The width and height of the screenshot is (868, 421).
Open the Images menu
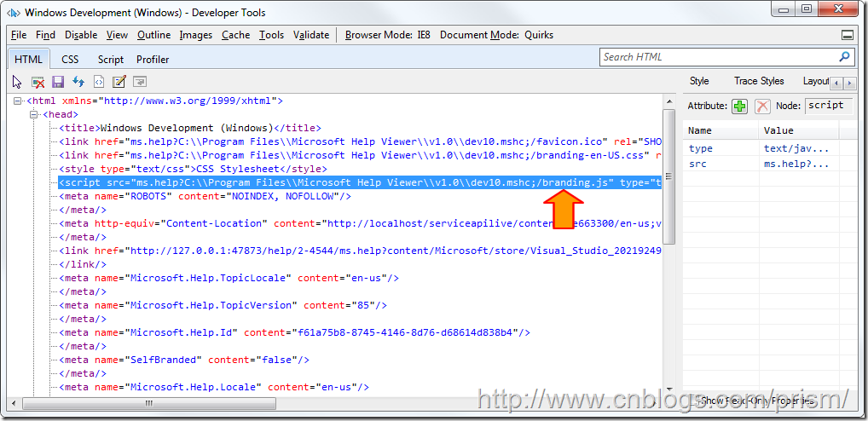tap(196, 35)
